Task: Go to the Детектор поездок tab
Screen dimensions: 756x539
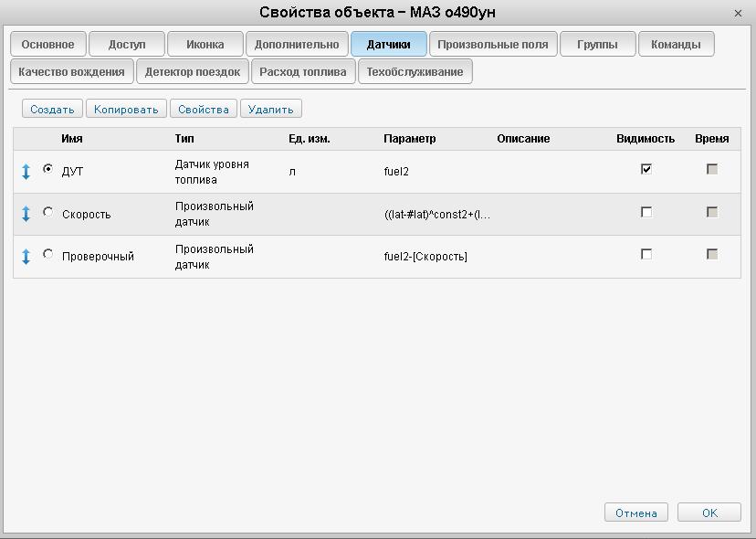Action: (193, 71)
